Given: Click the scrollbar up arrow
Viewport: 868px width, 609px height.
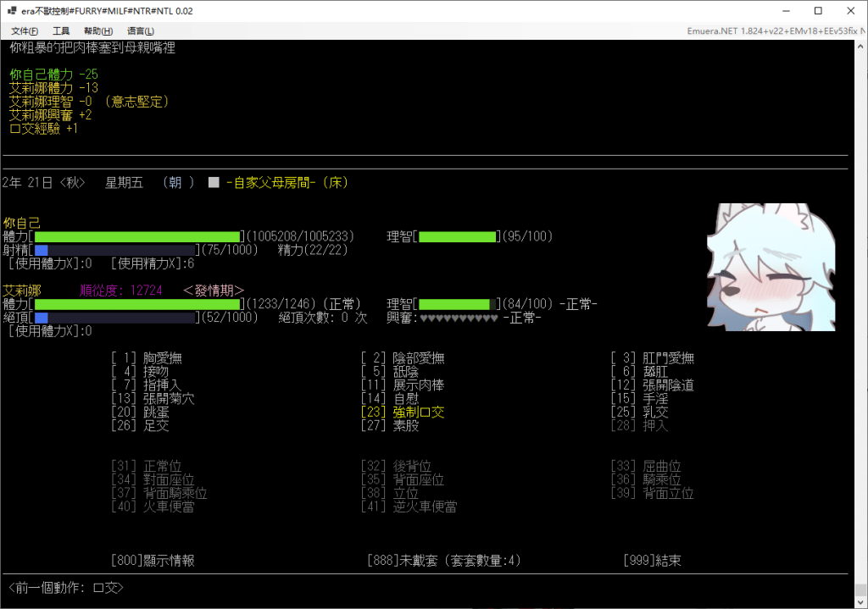Looking at the screenshot, I should coord(860,47).
